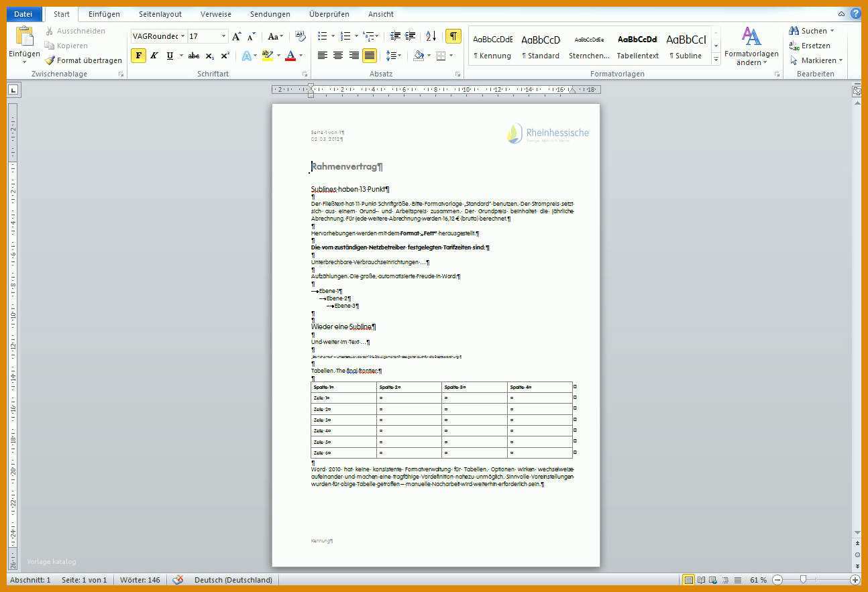Click Deutsch (Deutschland) language in the status bar
Image resolution: width=868 pixels, height=592 pixels.
[233, 580]
